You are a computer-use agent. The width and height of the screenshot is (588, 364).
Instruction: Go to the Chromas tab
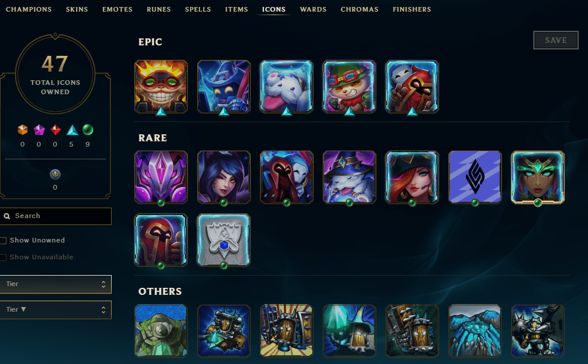coord(359,9)
